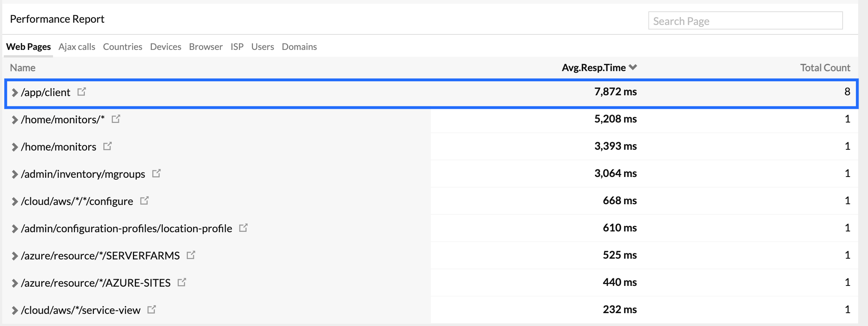
Task: Expand the /home/monitors/* row chevron
Action: pos(15,120)
